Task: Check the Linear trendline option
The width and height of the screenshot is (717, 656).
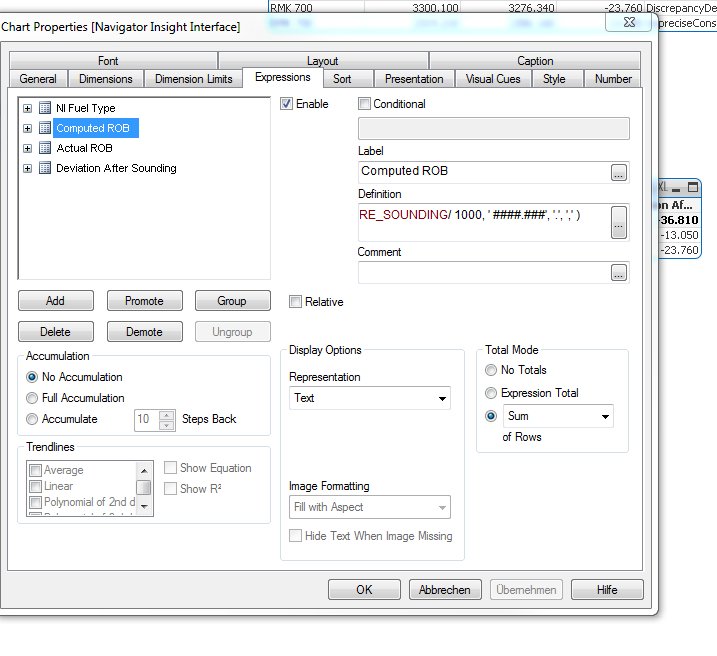Action: 35,486
